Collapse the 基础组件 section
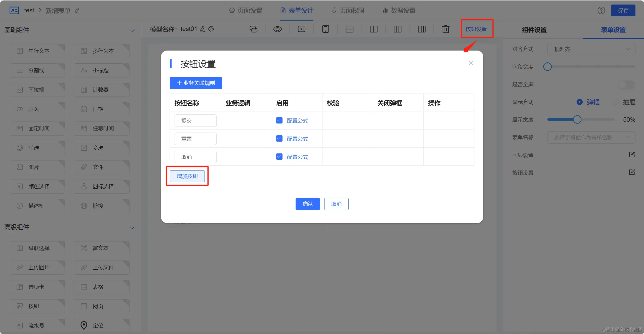 [132, 30]
